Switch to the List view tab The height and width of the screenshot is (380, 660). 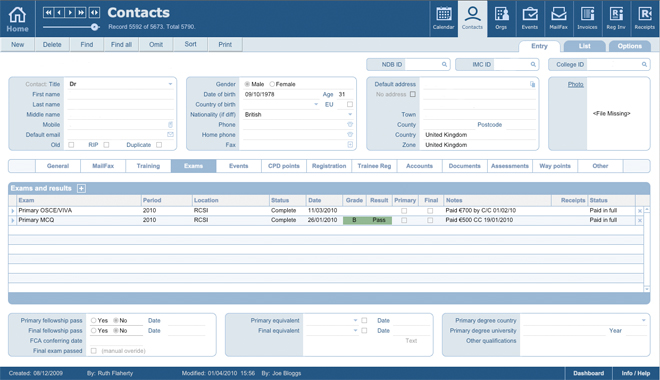(584, 46)
